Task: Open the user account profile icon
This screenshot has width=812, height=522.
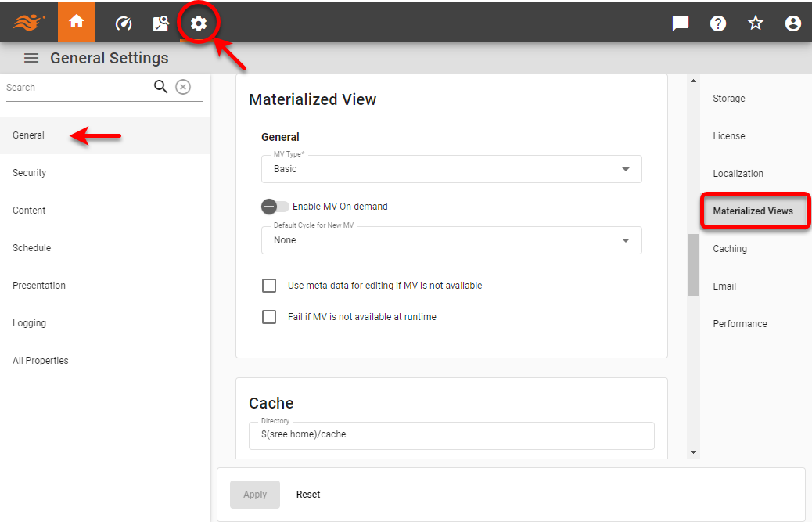Action: [x=792, y=23]
